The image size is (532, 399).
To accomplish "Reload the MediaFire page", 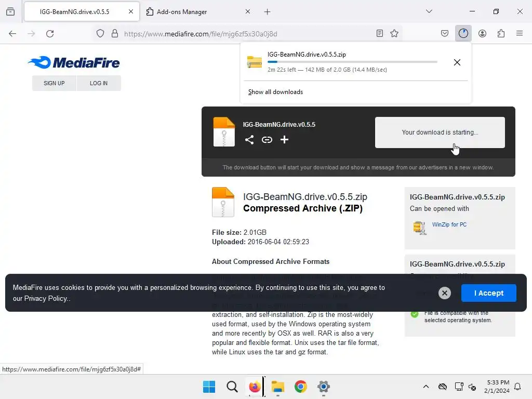I will click(50, 34).
